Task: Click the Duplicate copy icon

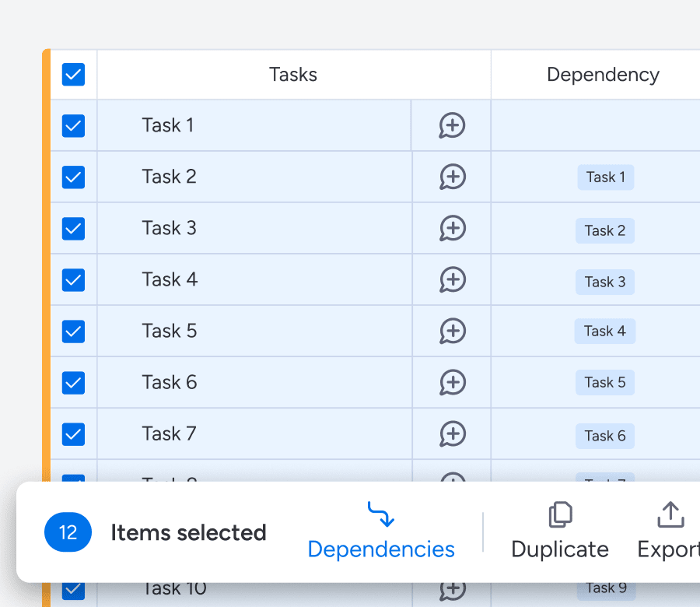Action: click(x=559, y=514)
